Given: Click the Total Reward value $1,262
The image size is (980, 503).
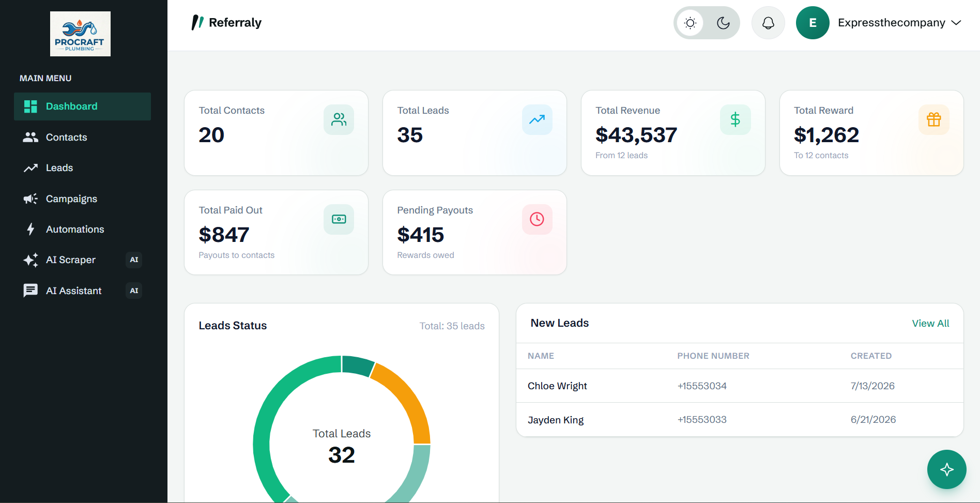Looking at the screenshot, I should pos(826,135).
